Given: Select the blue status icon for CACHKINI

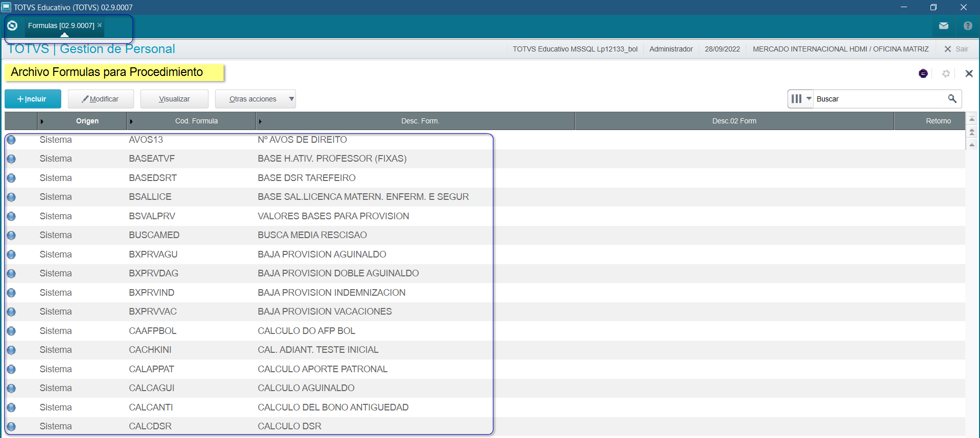Looking at the screenshot, I should (x=11, y=350).
